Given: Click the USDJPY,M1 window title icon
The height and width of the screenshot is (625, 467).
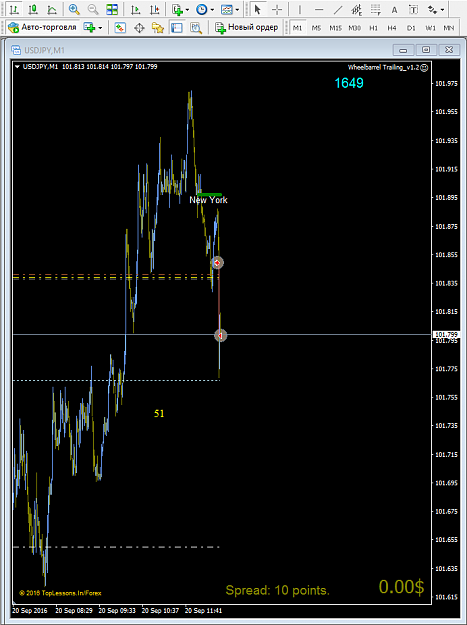Looking at the screenshot, I should tap(16, 50).
